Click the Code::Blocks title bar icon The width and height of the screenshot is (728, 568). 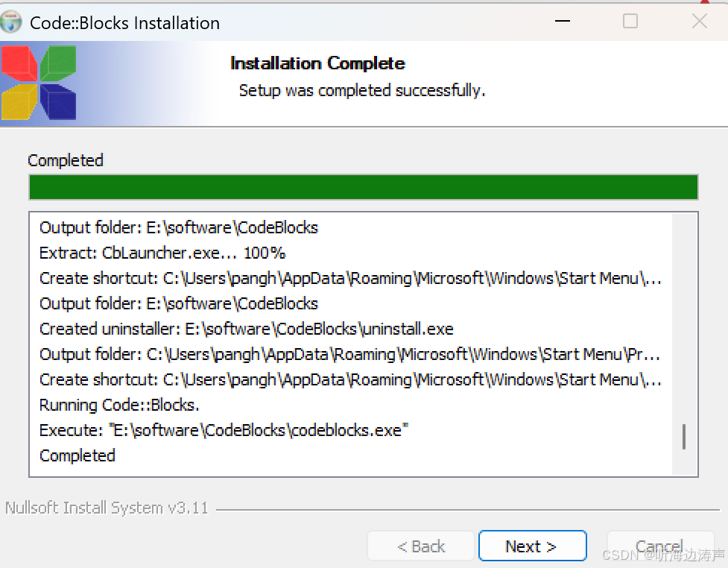pos(11,22)
